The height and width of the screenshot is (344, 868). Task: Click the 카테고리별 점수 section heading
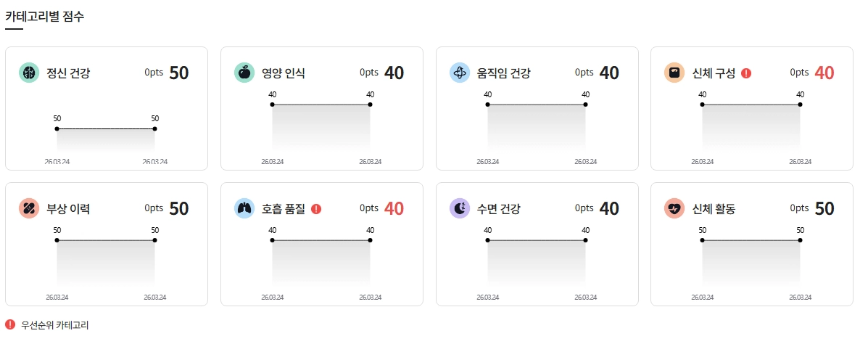pyautogui.click(x=45, y=16)
